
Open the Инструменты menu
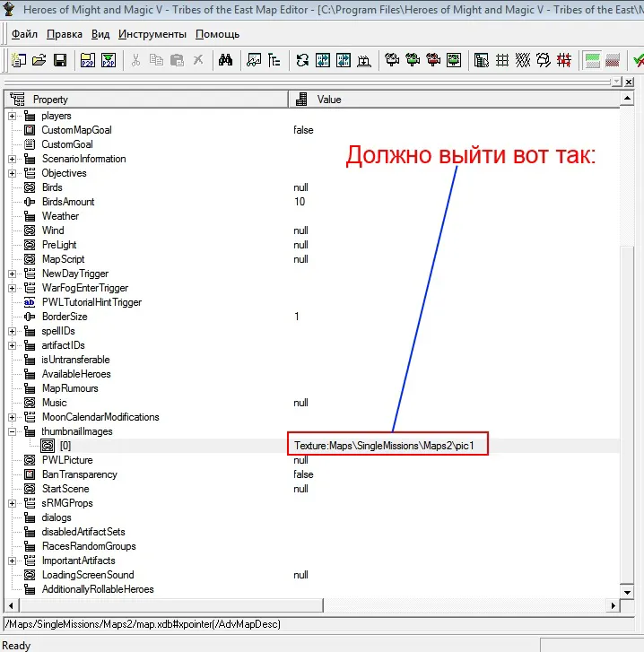pos(152,34)
